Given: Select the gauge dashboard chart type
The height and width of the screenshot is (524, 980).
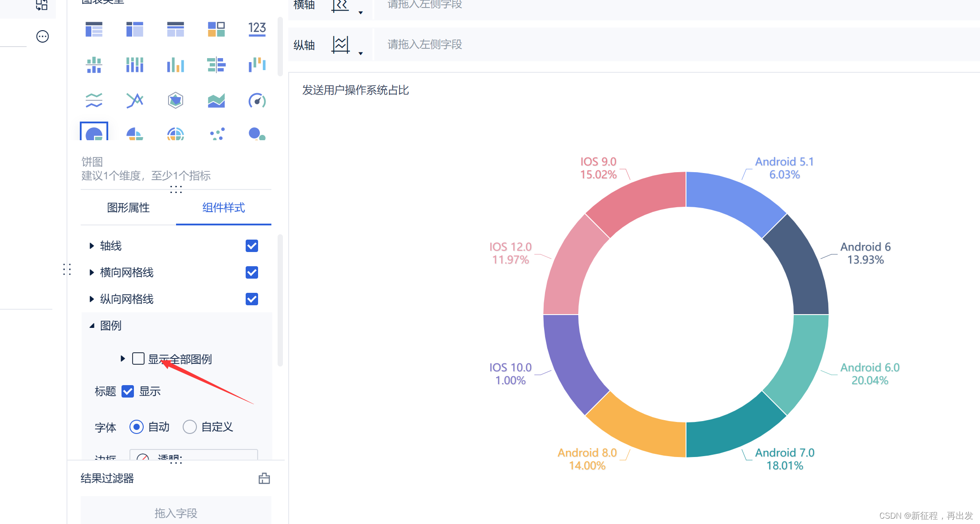Looking at the screenshot, I should click(257, 100).
